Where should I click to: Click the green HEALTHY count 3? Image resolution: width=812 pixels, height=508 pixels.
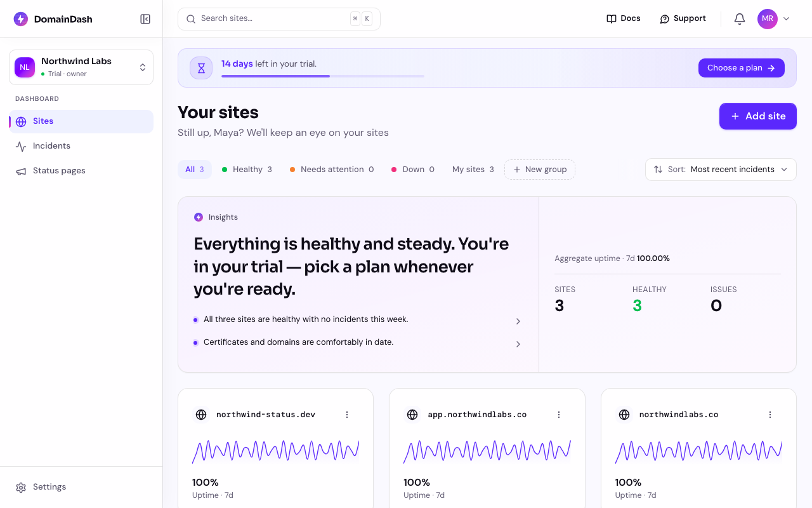click(637, 306)
